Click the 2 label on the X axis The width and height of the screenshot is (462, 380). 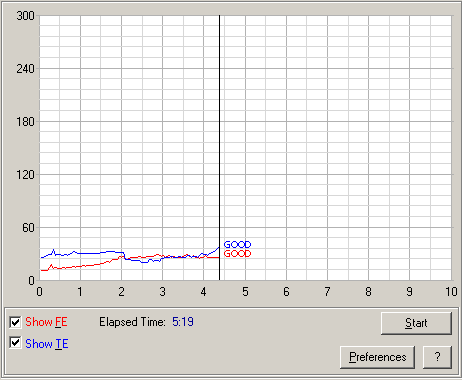click(121, 292)
